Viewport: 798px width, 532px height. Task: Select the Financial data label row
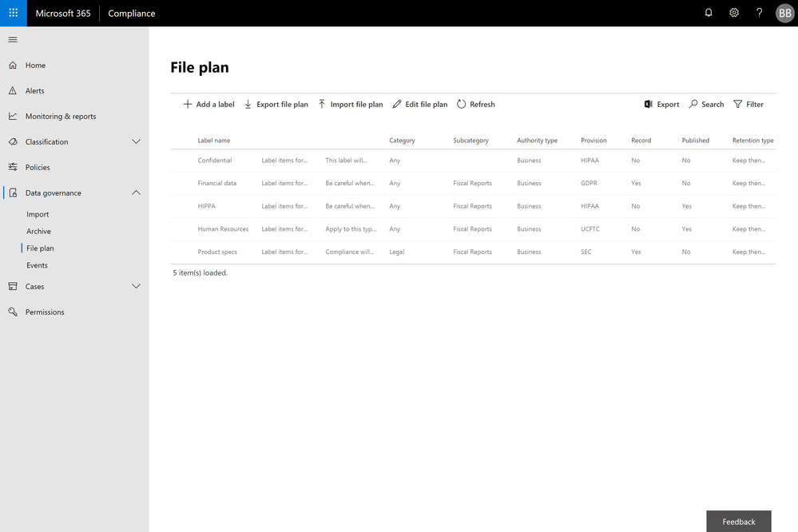tap(474, 183)
